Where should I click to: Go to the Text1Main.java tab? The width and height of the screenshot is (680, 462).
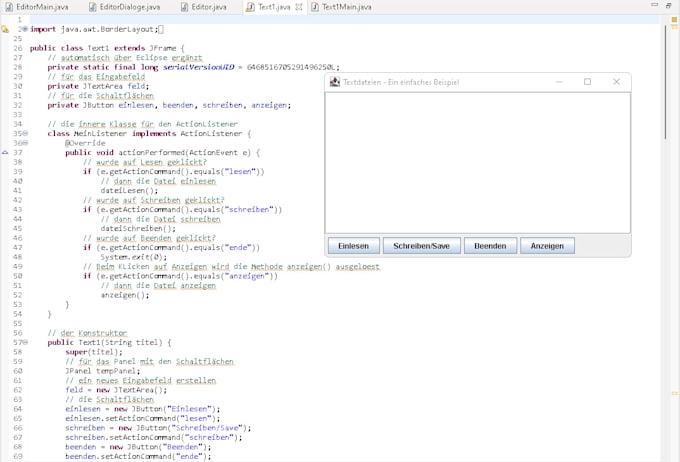coord(341,7)
